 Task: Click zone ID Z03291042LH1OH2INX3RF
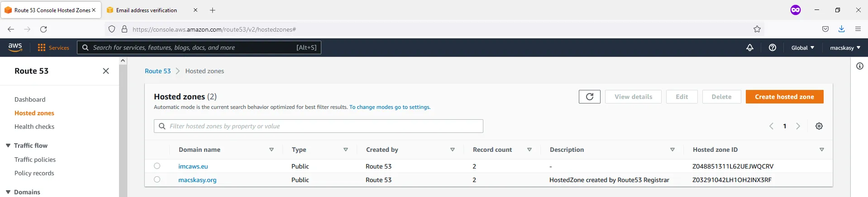coord(732,180)
